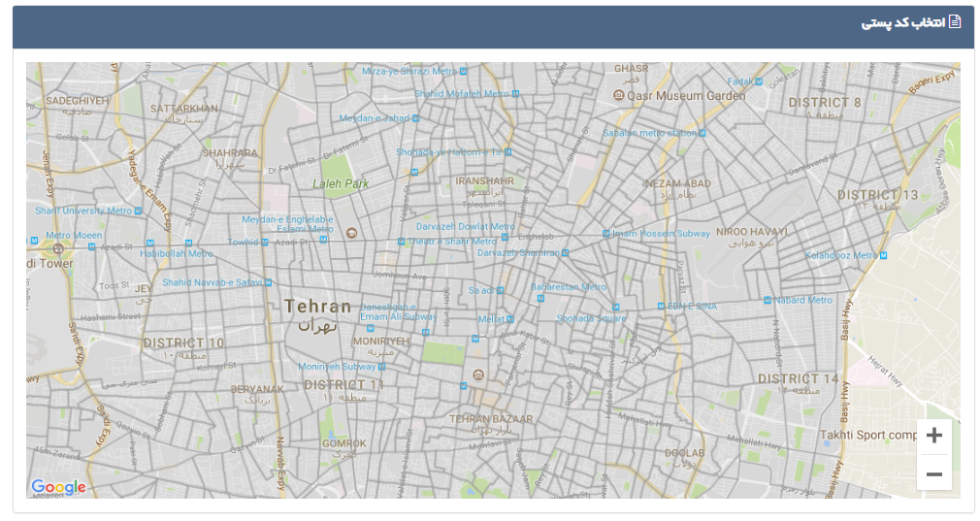This screenshot has width=980, height=521.
Task: Select the SADEGHIYEH neighborhood label
Action: coord(77,101)
